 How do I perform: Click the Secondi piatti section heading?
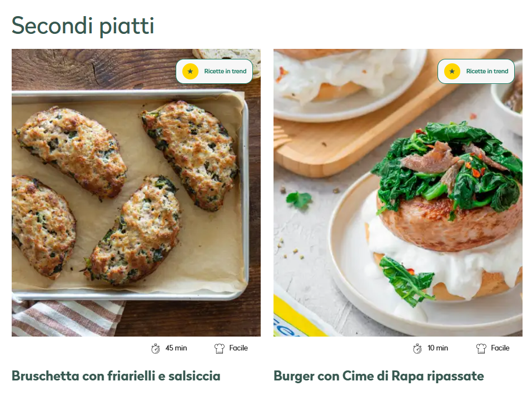coord(83,26)
